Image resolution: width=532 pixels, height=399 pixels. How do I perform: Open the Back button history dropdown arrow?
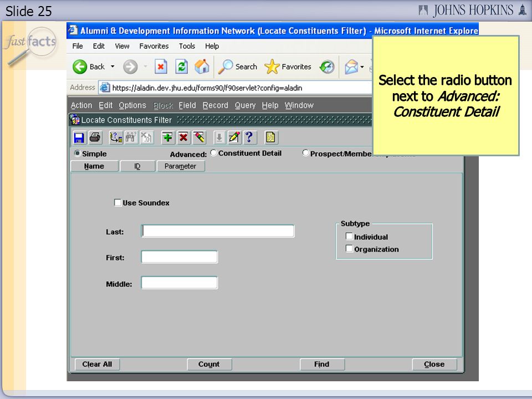tap(112, 67)
